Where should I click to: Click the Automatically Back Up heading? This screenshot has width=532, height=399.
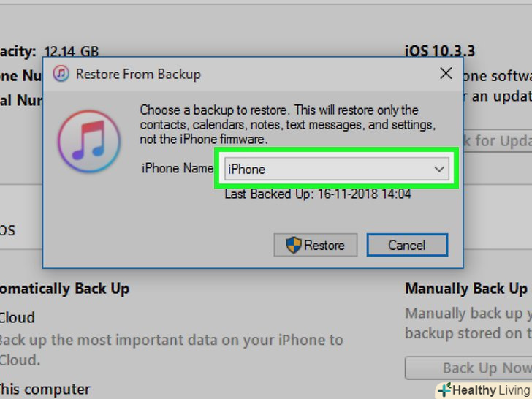point(64,289)
